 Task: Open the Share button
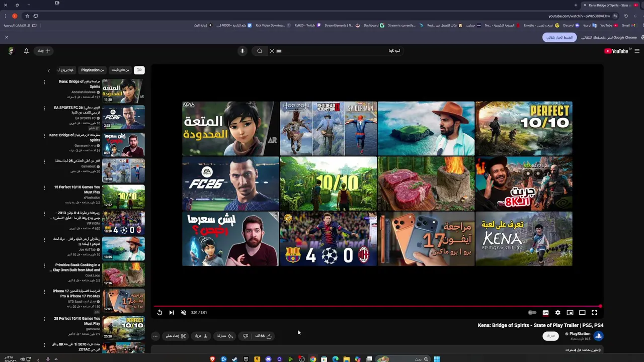click(225, 336)
